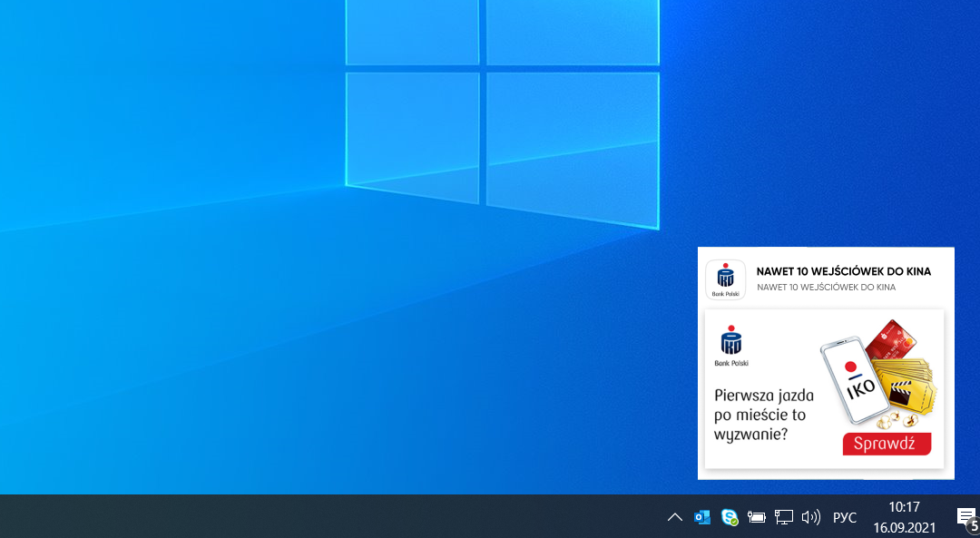Open Skype tray icon

pos(729,517)
